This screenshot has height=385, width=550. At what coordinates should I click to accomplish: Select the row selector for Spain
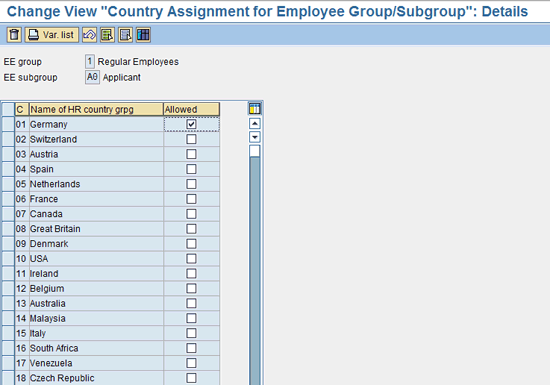click(x=8, y=169)
